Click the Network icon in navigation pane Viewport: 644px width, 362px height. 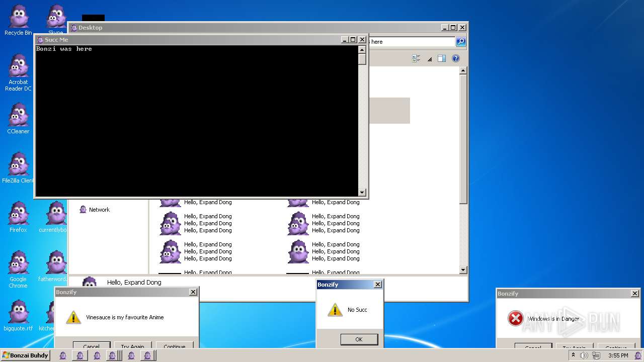83,210
